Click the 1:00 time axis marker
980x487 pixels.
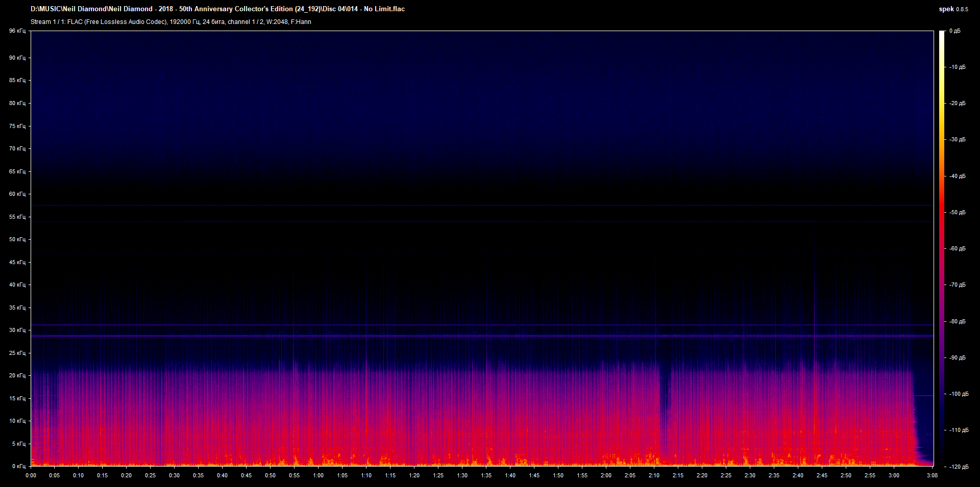point(318,475)
